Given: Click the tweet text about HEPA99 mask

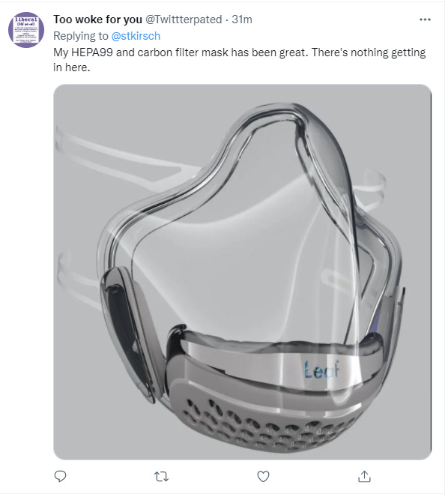Looking at the screenshot, I should click(x=239, y=59).
